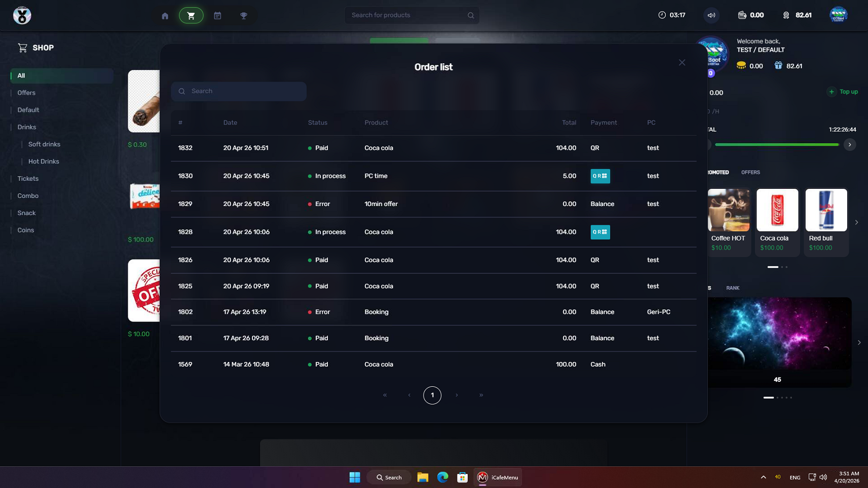
Task: Open Microsoft Edge from the taskbar
Action: click(x=443, y=477)
